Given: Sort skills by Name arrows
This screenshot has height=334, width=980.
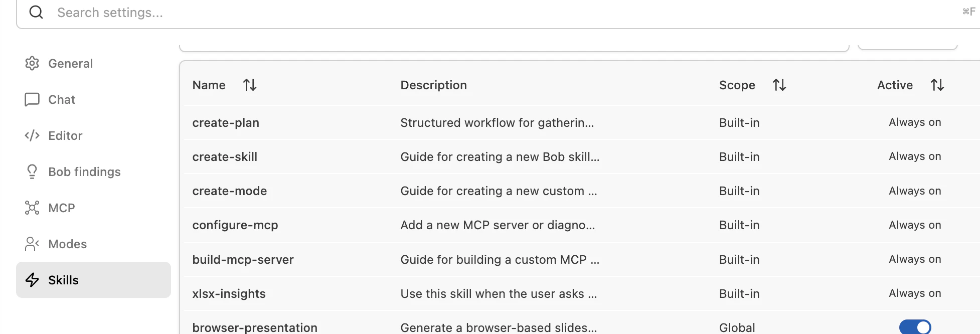Looking at the screenshot, I should (250, 85).
